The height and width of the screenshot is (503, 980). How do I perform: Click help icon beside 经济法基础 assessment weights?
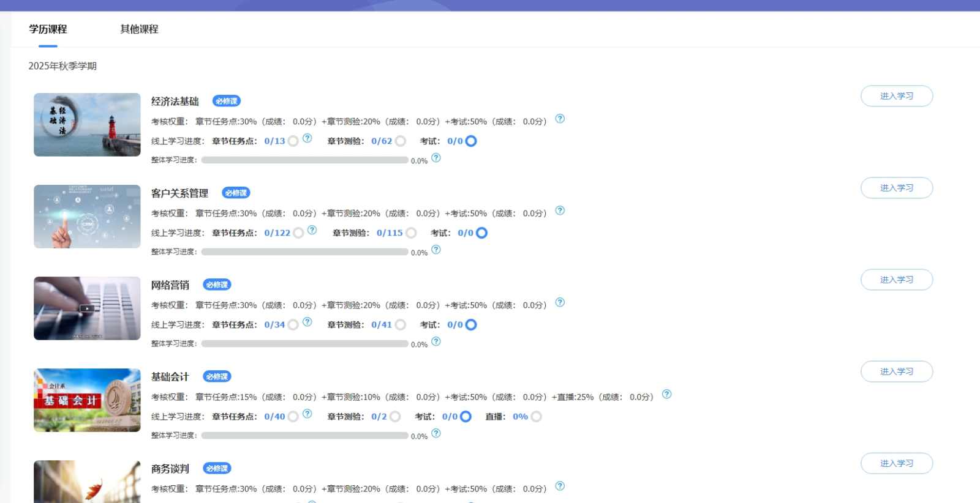click(x=560, y=119)
